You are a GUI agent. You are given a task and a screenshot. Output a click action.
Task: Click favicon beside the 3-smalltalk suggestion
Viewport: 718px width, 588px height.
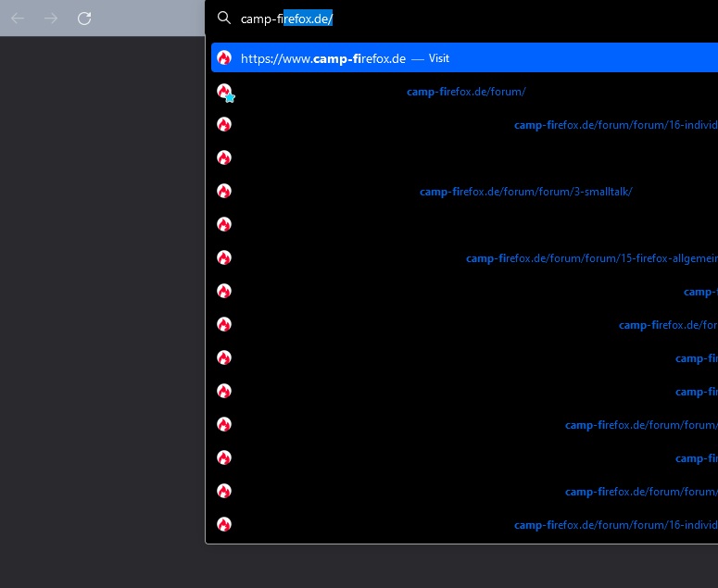pos(224,192)
